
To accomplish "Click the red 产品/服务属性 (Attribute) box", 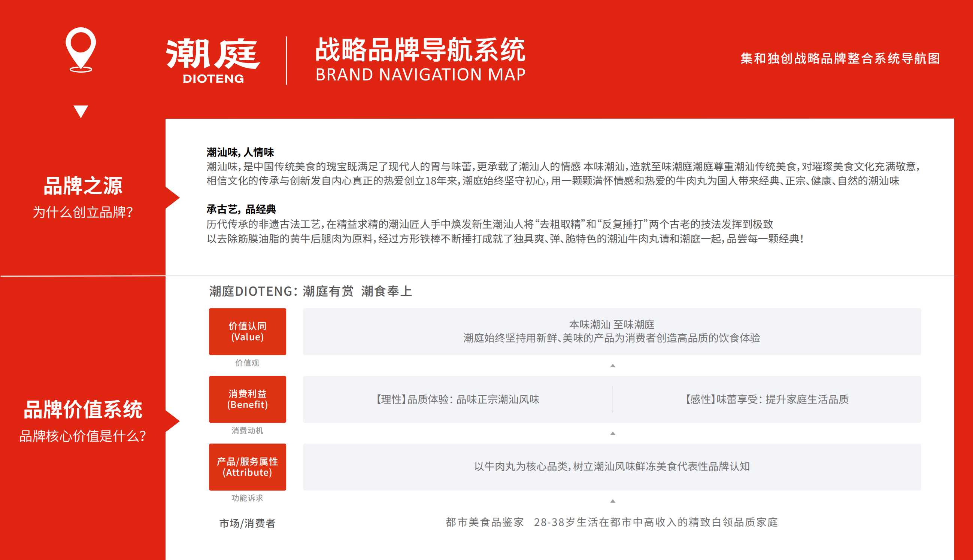I will click(x=248, y=467).
